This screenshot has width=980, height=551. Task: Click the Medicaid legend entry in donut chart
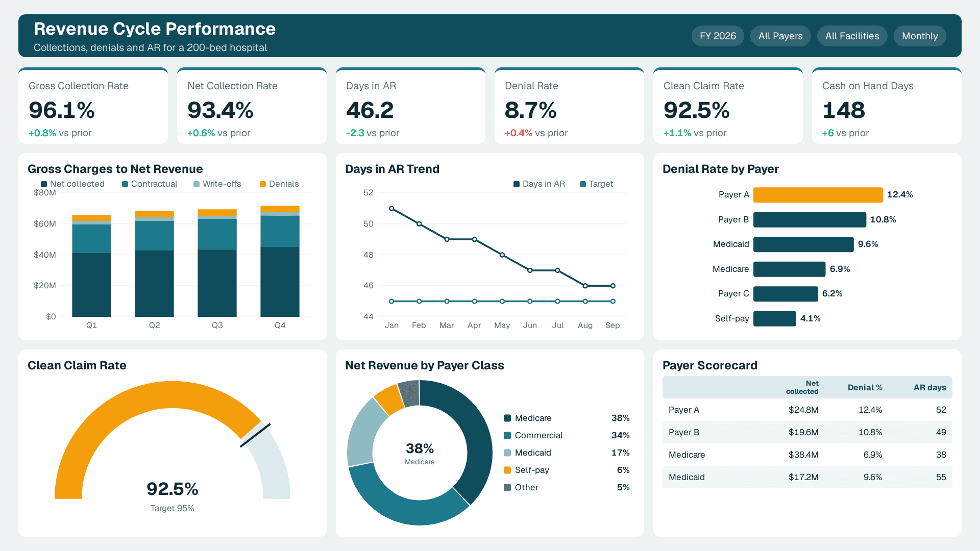pyautogui.click(x=567, y=453)
